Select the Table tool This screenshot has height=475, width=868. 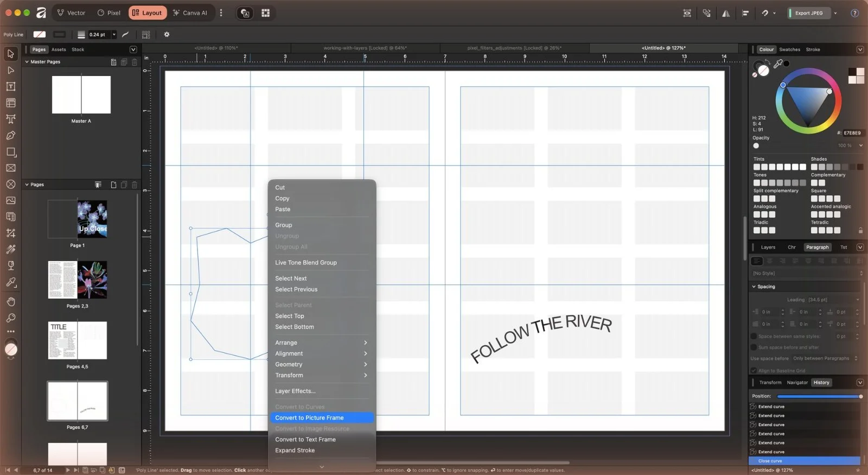(11, 103)
